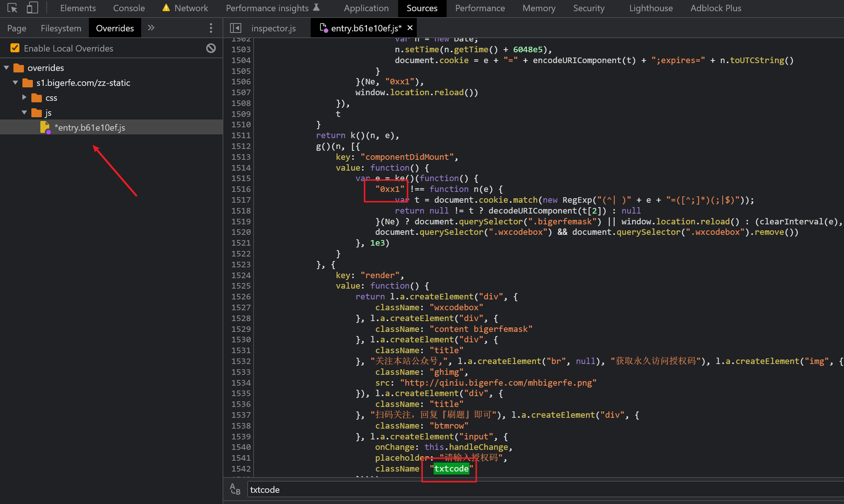Close the entry.b61e10ef.js editor tab
Image resolution: width=844 pixels, height=504 pixels.
(410, 28)
